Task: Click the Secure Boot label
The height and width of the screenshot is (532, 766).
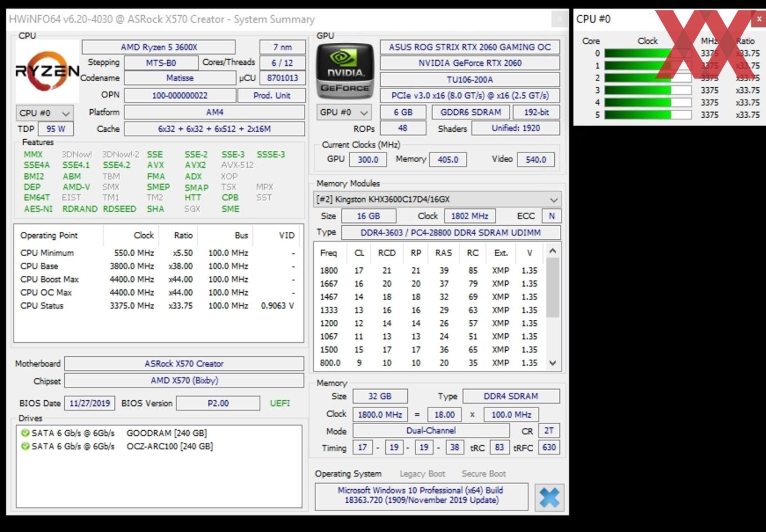Action: (x=484, y=474)
